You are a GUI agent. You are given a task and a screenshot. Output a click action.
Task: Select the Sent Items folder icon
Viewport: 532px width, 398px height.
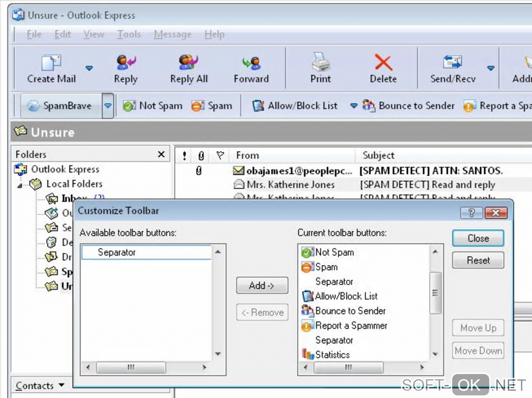[52, 228]
